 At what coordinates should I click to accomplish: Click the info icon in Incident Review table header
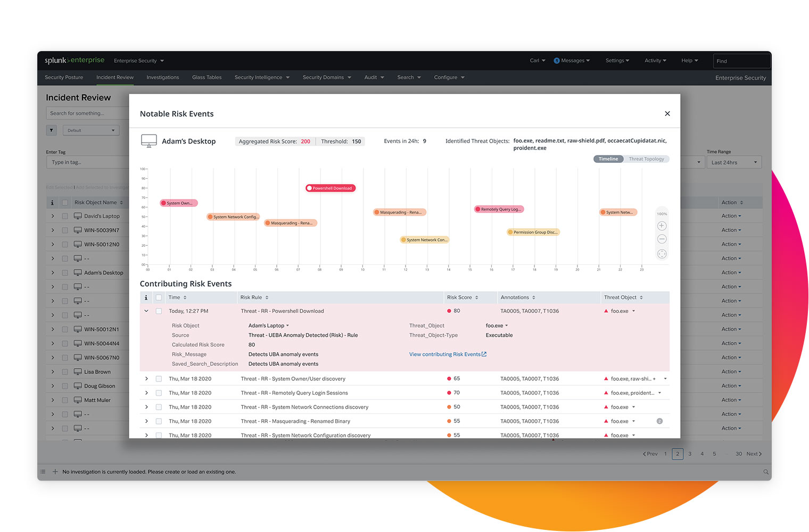[x=52, y=203]
